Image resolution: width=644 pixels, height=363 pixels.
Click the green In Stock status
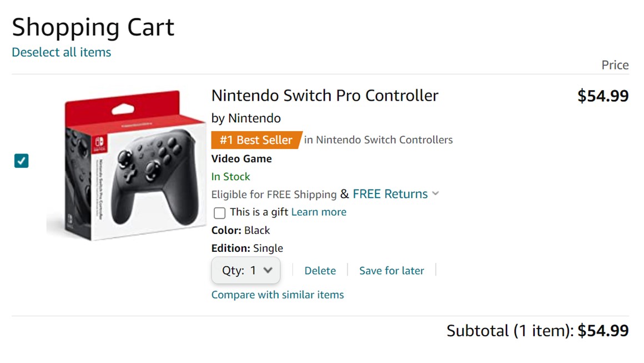(x=230, y=177)
